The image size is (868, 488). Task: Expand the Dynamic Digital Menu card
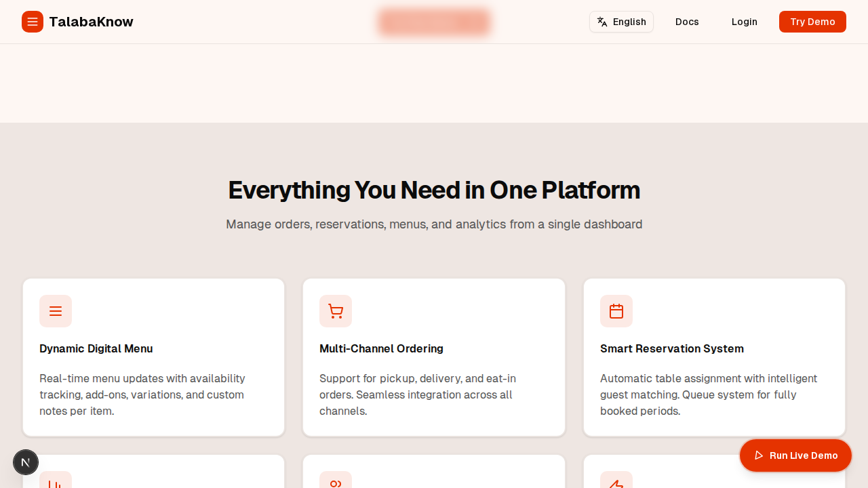point(153,357)
